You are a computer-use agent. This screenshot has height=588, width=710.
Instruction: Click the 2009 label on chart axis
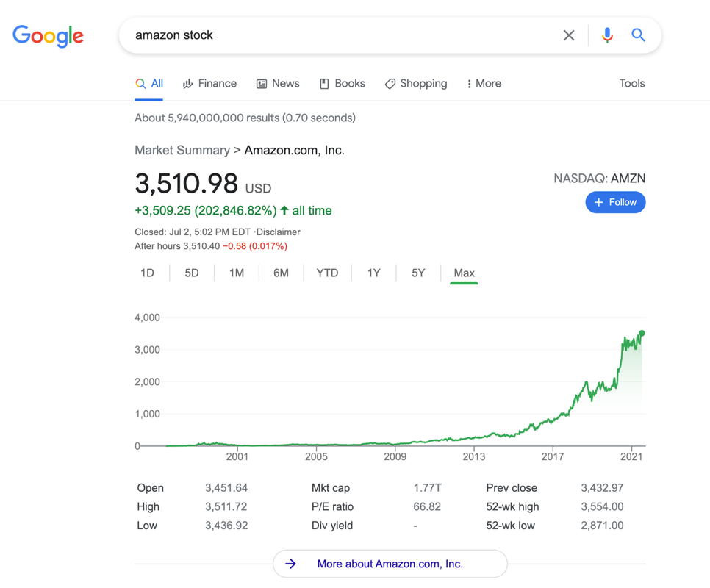coord(395,456)
